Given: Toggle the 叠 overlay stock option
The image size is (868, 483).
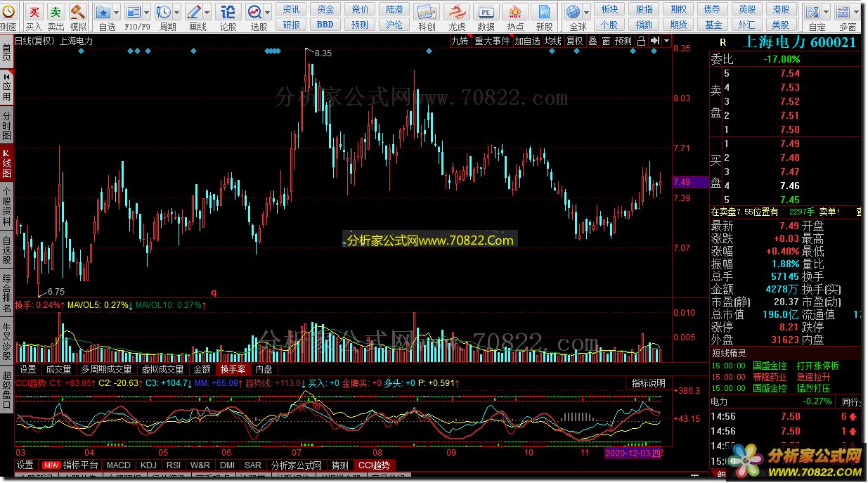Looking at the screenshot, I should tap(592, 41).
